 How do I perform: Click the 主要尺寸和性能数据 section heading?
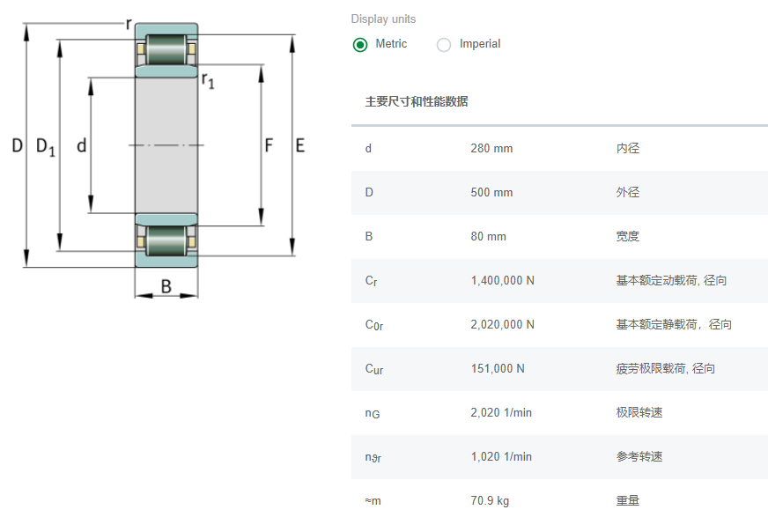[417, 101]
